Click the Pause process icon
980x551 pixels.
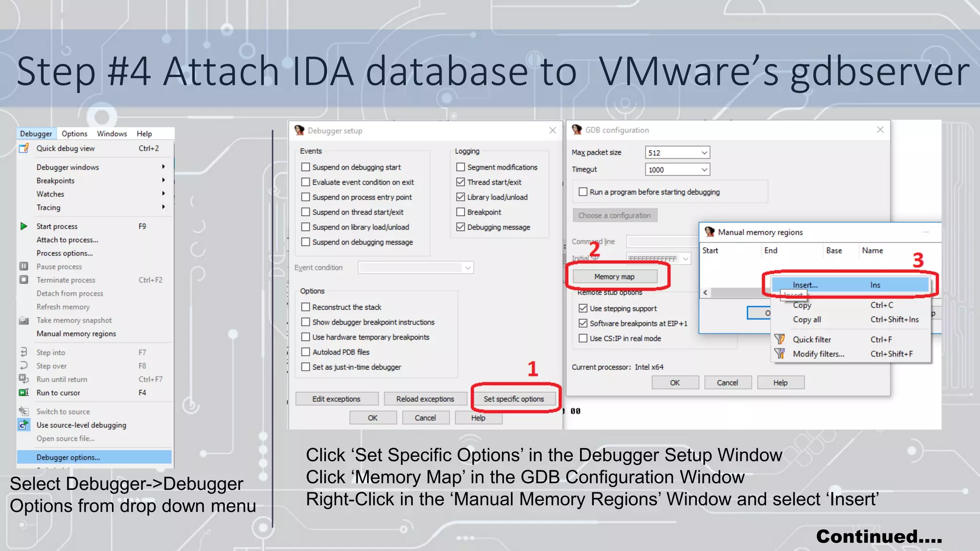[23, 266]
